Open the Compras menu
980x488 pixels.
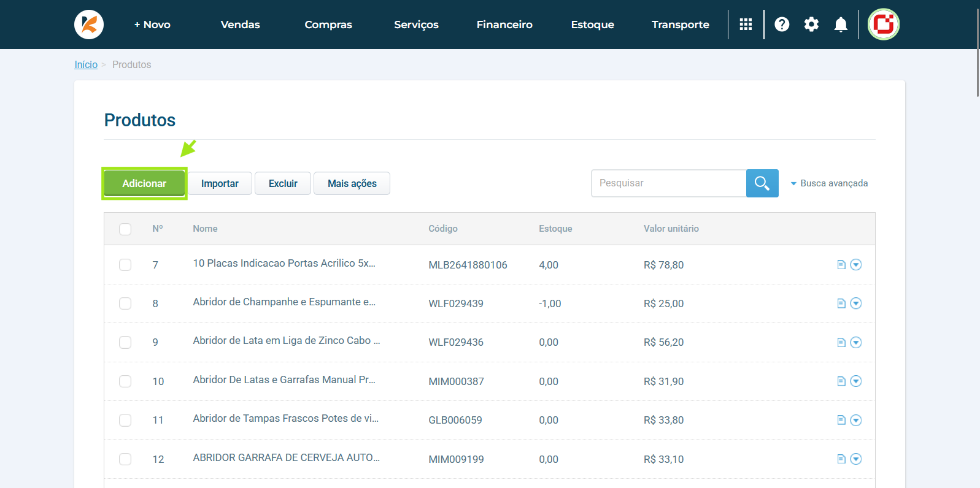(328, 25)
